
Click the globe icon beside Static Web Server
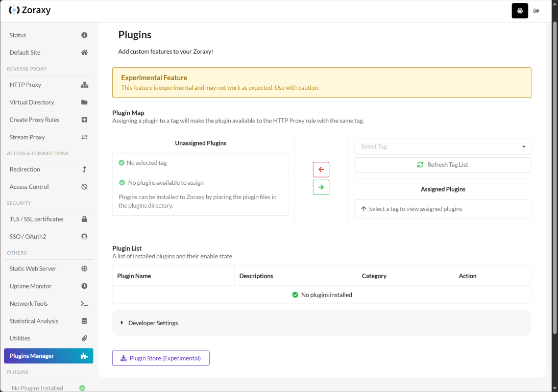pyautogui.click(x=84, y=268)
